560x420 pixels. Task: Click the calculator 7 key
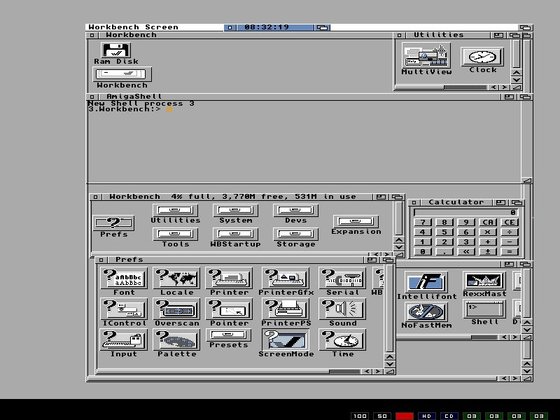tap(423, 222)
